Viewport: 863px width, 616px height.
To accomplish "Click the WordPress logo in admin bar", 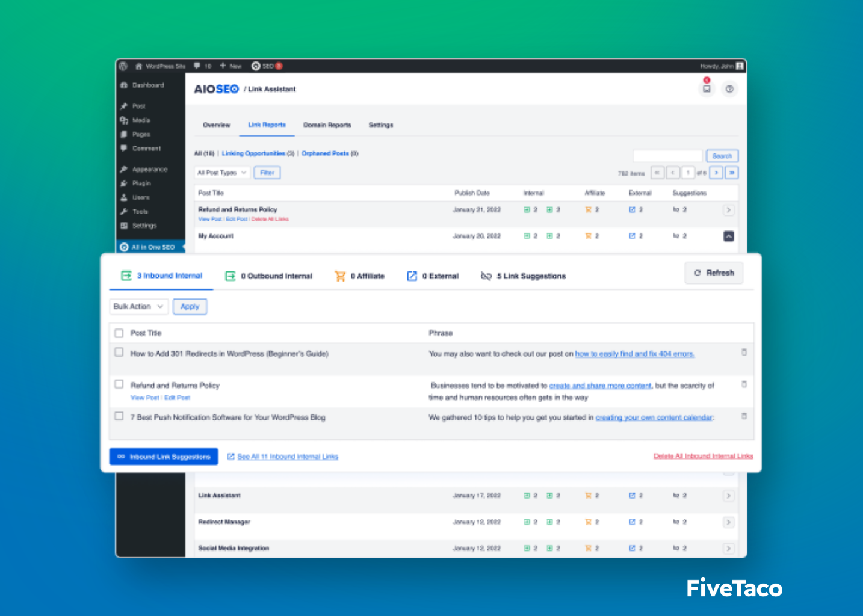I will click(x=123, y=66).
